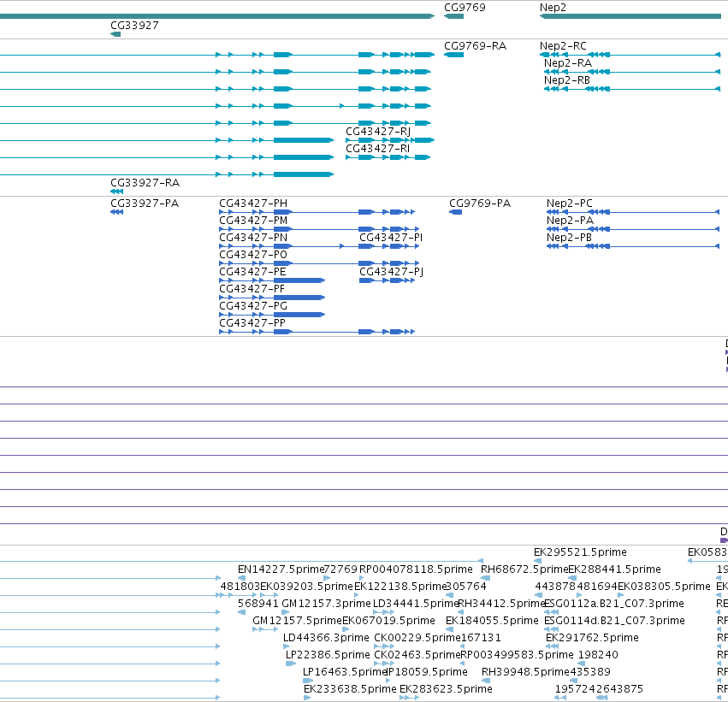Click the 167131 feature label
The width and height of the screenshot is (728, 702).
coord(481,638)
